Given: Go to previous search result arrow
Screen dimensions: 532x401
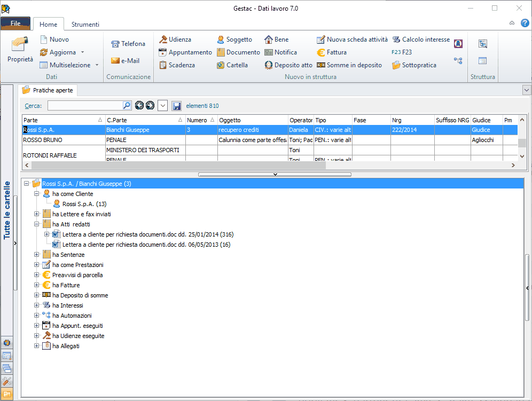Looking at the screenshot, I should (x=139, y=106).
